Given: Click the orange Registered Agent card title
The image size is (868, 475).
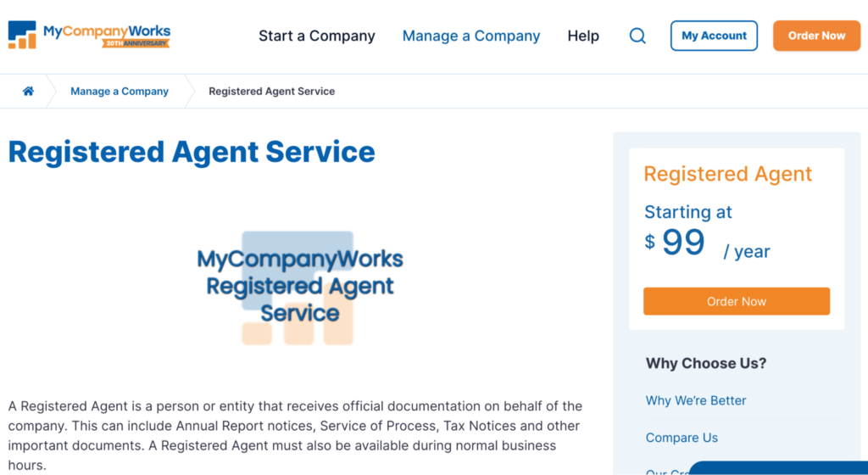Looking at the screenshot, I should coord(727,174).
